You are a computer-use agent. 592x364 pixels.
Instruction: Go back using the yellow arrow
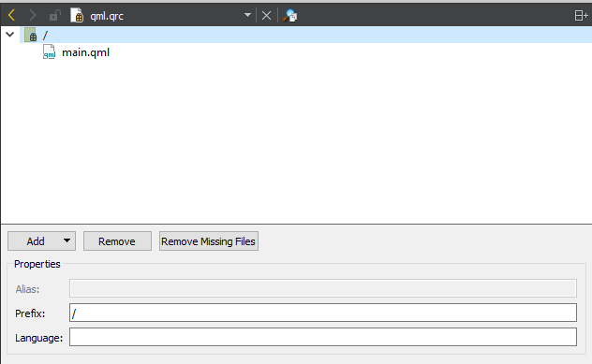pos(11,16)
